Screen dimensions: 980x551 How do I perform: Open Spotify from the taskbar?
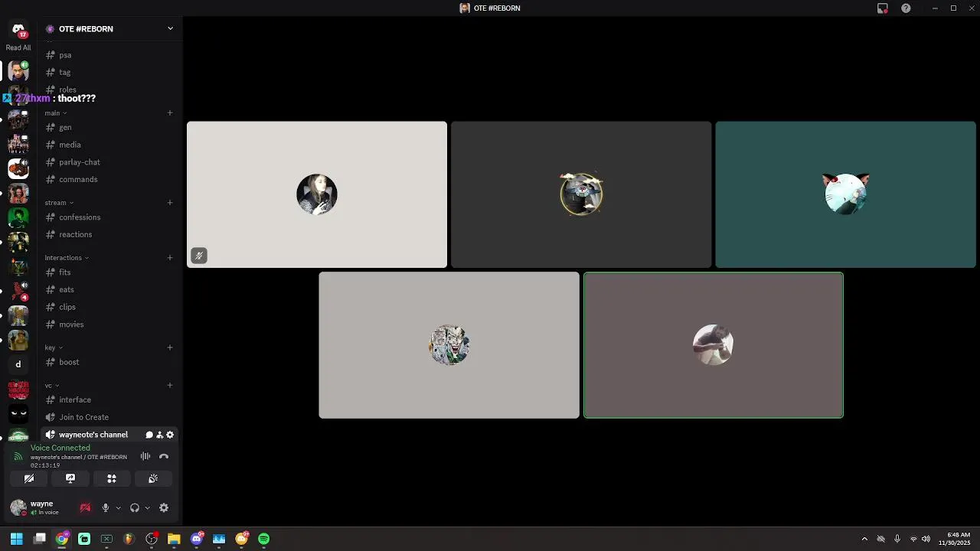(x=264, y=539)
